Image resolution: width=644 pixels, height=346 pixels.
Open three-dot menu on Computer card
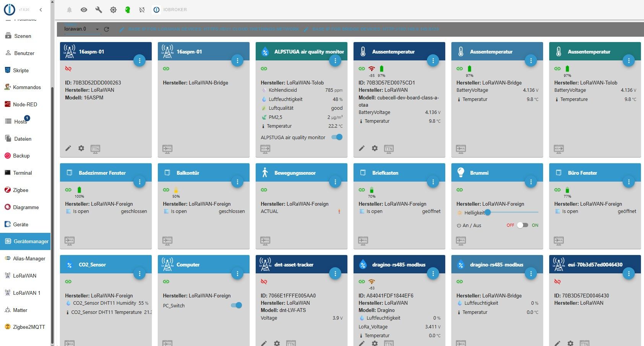(x=237, y=274)
